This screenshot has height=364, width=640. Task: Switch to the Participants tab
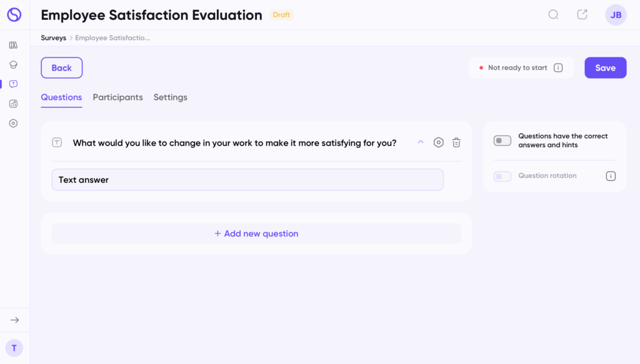tap(117, 97)
